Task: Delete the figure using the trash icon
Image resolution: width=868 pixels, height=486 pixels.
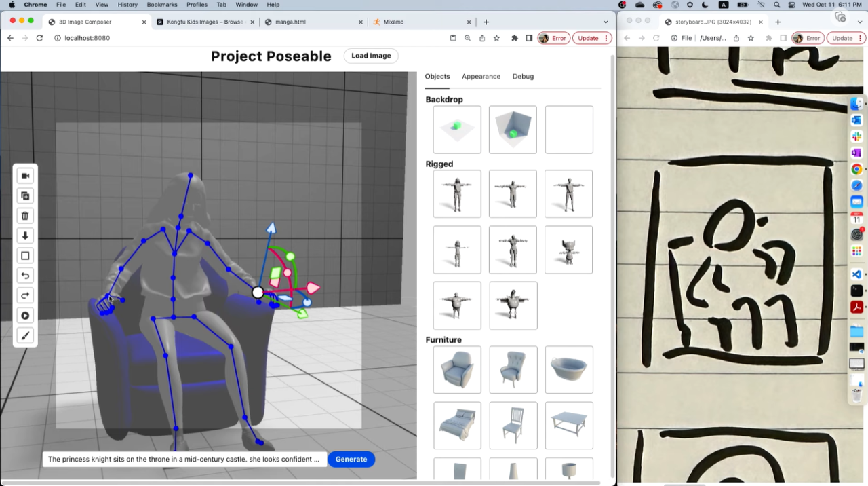Action: click(25, 215)
